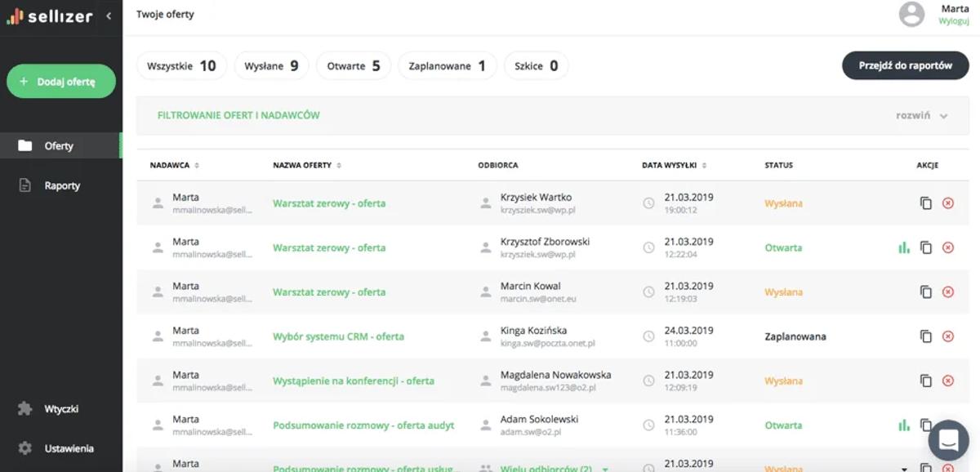
Task: Copy the Kinga Kozińska offer
Action: coord(926,336)
